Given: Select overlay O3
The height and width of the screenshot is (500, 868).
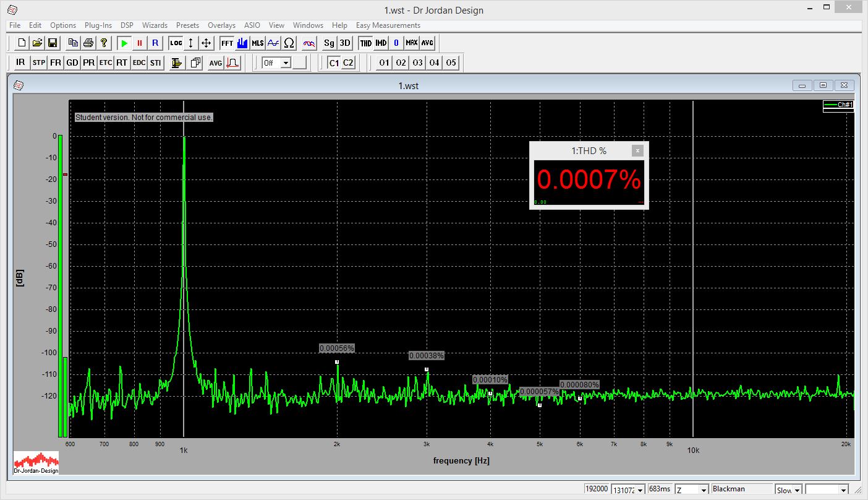Looking at the screenshot, I should point(418,62).
